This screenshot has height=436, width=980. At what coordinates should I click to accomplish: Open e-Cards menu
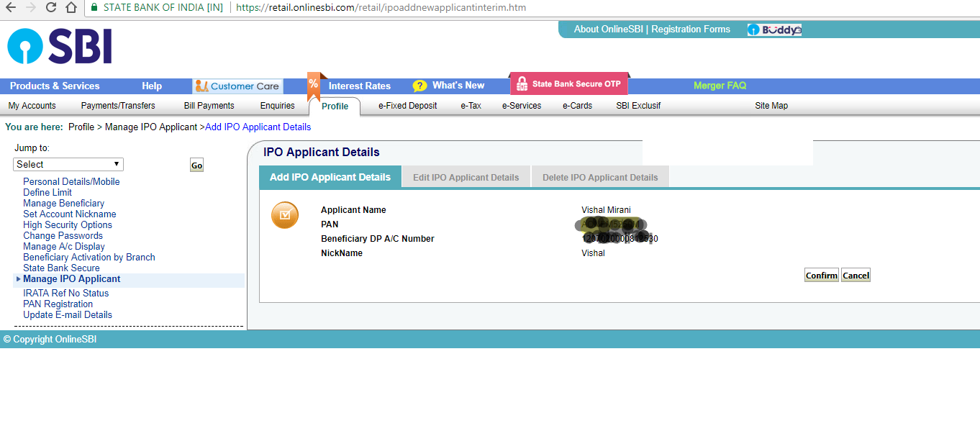578,106
